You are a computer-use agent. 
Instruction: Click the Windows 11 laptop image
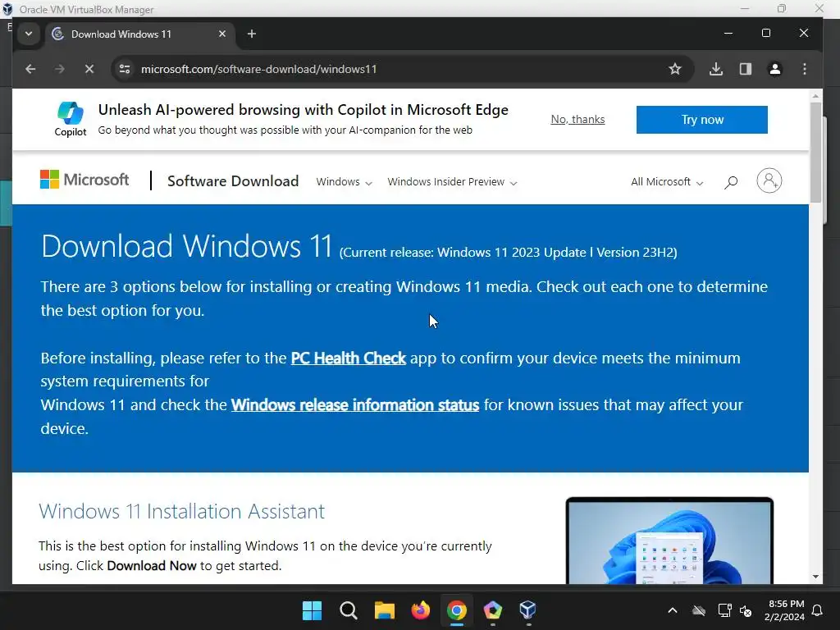pyautogui.click(x=669, y=541)
